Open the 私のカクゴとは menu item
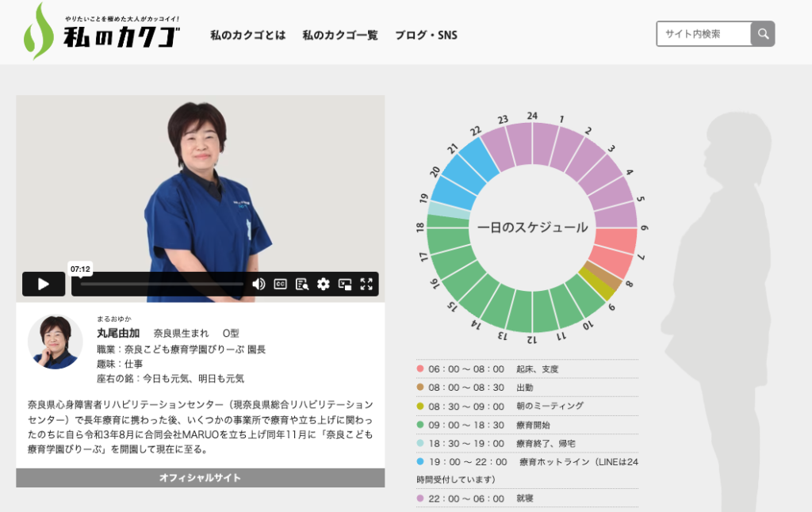The width and height of the screenshot is (812, 512). [247, 36]
